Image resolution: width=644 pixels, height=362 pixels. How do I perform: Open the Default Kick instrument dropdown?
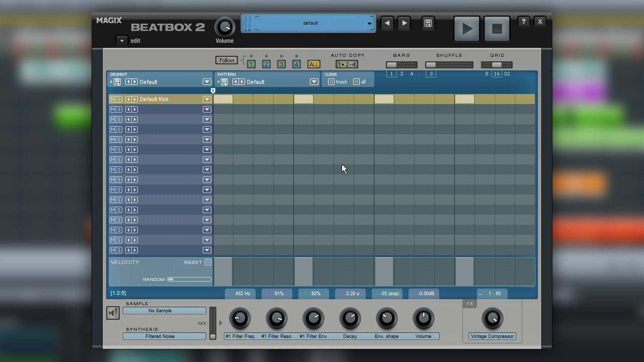pyautogui.click(x=207, y=99)
